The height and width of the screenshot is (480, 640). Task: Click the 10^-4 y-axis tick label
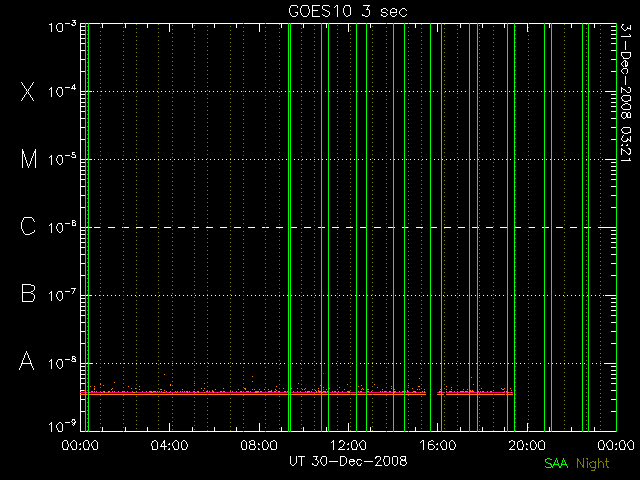pos(62,91)
